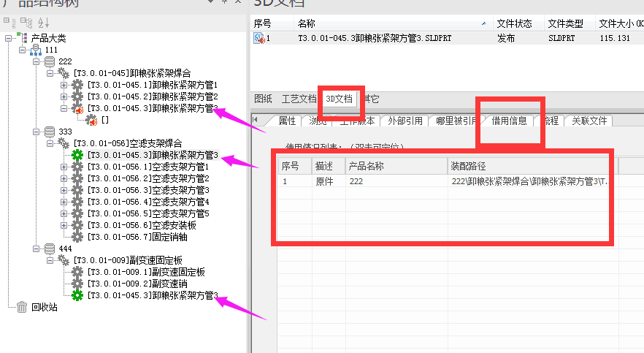Select tree row T3.0.01-056.5 空滤支架方管5
This screenshot has height=353, width=644.
click(148, 213)
